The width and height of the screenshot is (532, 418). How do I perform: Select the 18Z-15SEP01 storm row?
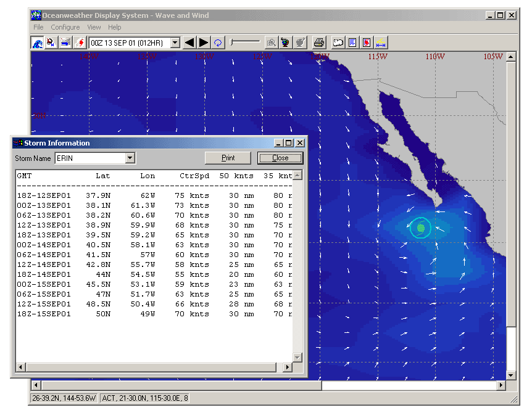point(154,314)
